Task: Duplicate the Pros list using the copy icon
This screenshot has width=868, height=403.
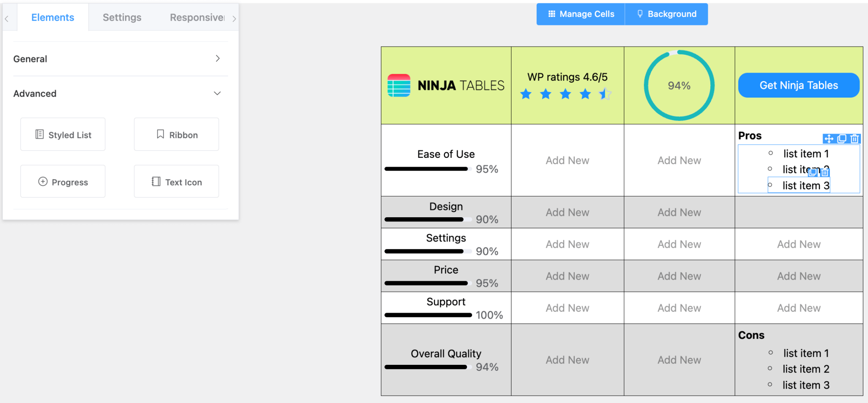Action: 842,139
